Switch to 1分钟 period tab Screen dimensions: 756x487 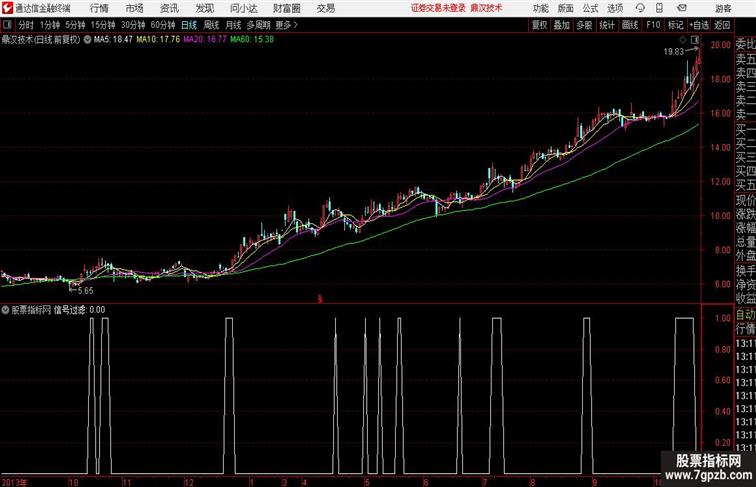pyautogui.click(x=50, y=25)
